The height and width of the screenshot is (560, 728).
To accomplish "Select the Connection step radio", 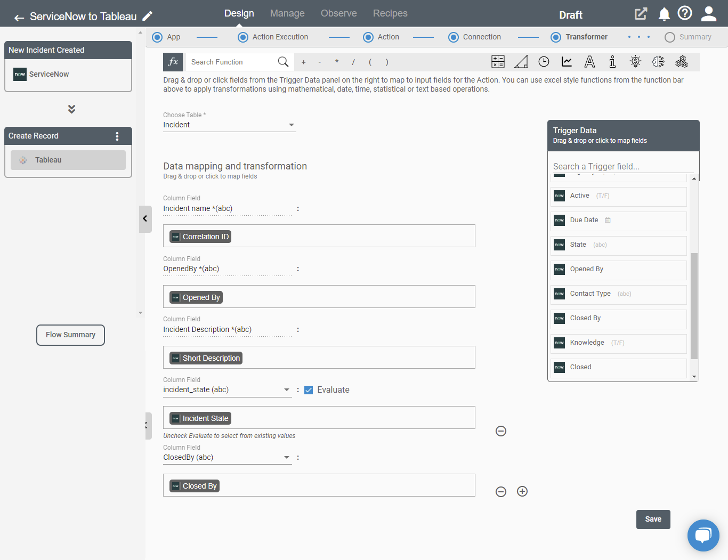I will pyautogui.click(x=454, y=37).
